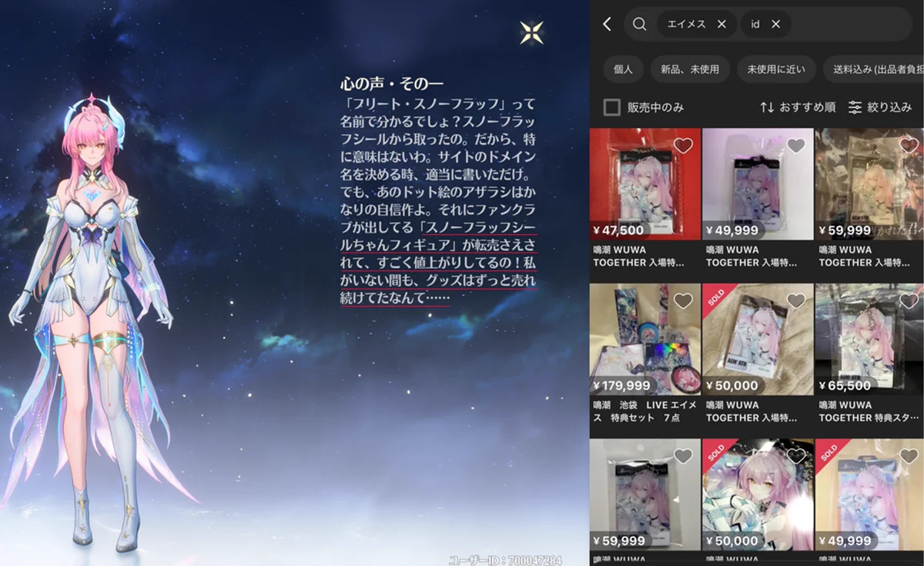Click the ¥179,999 price label
924x566 pixels.
(x=622, y=385)
